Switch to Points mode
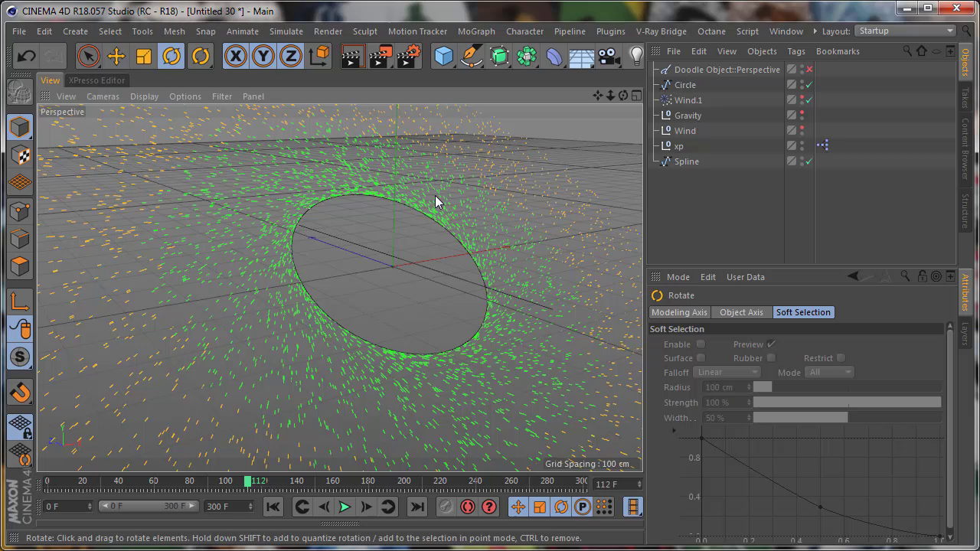 [20, 210]
